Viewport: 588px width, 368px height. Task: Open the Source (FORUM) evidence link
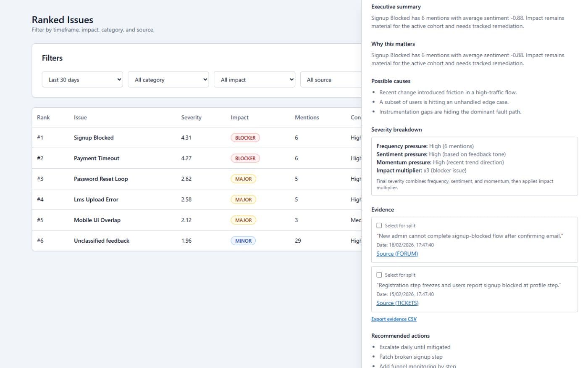(397, 254)
